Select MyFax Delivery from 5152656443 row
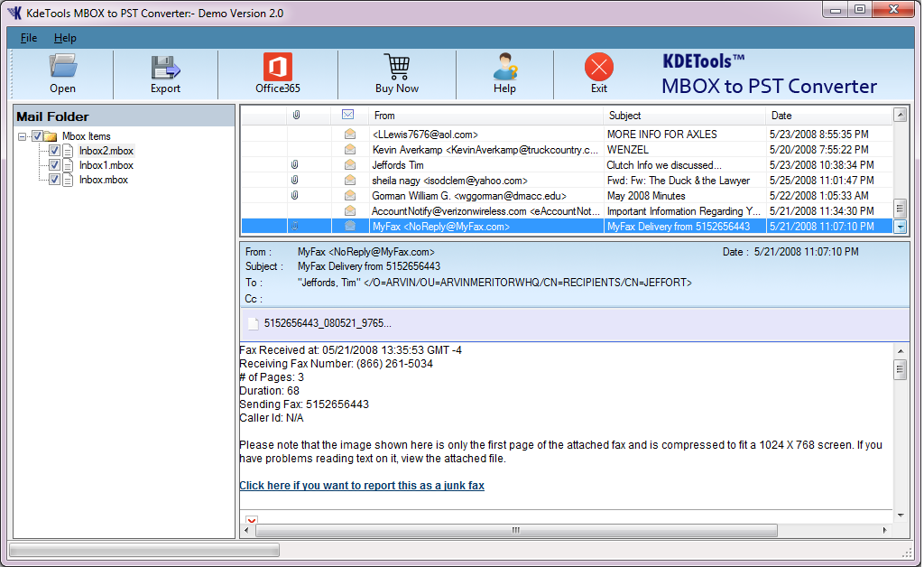924x567 pixels. [567, 227]
